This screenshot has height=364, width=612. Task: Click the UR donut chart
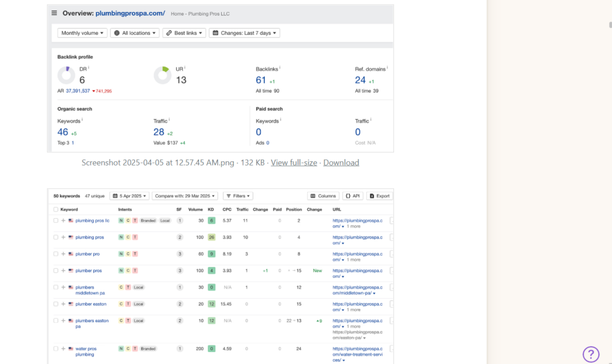163,75
